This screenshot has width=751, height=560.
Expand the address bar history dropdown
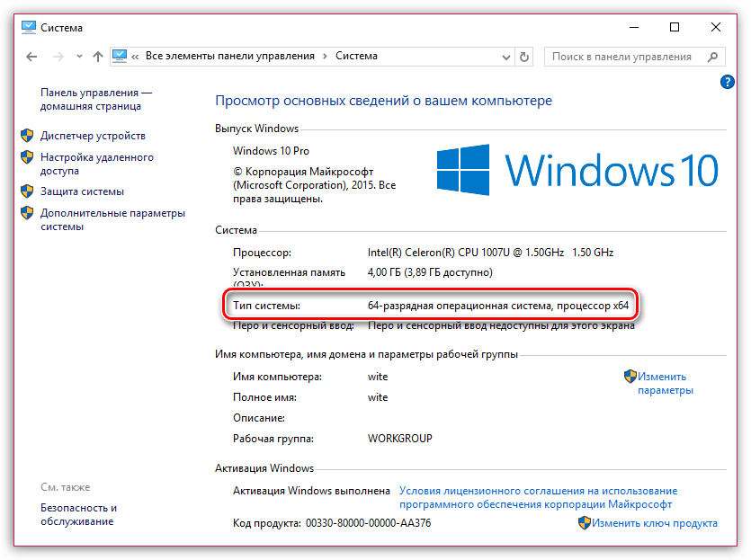503,57
